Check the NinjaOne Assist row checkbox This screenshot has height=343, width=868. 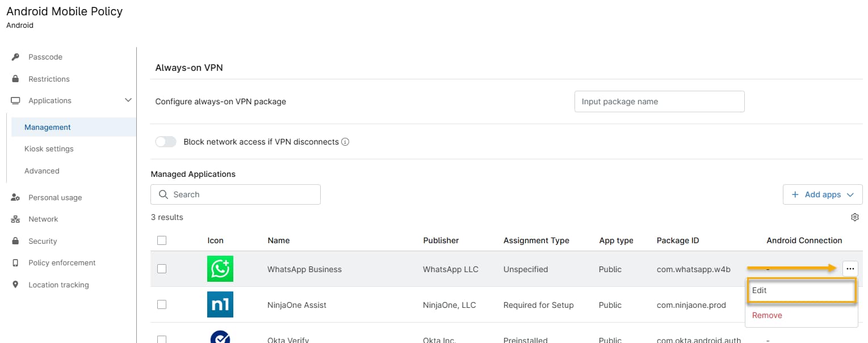[x=162, y=304]
